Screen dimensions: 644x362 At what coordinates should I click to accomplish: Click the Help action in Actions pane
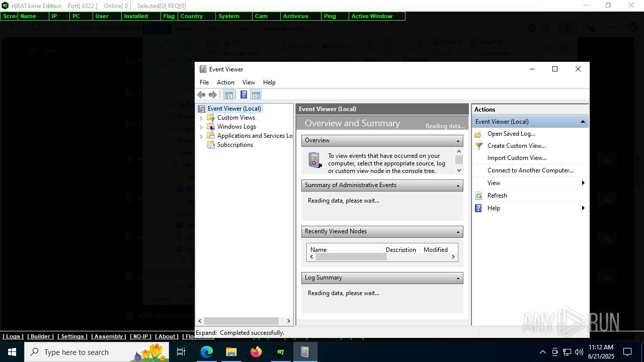point(494,208)
